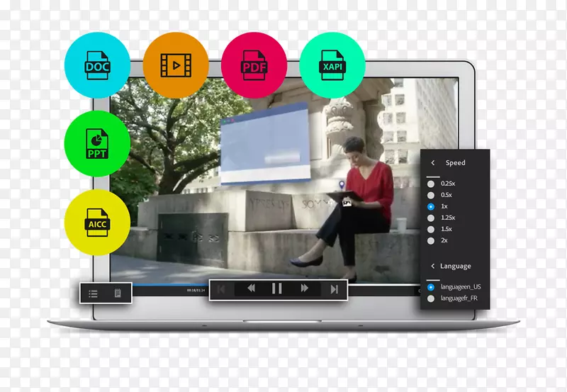Open the notes clipboard icon
This screenshot has width=567, height=392.
click(118, 293)
